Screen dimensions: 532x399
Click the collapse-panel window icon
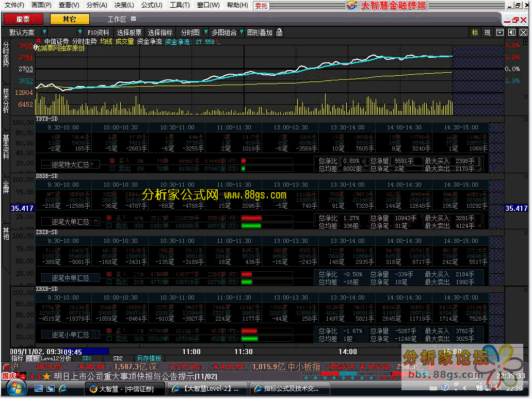pos(500,32)
